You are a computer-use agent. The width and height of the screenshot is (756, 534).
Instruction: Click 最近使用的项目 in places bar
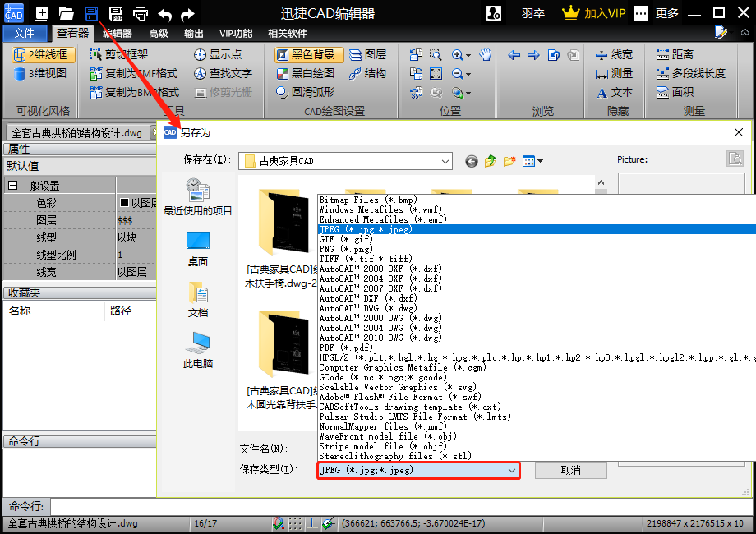click(198, 197)
